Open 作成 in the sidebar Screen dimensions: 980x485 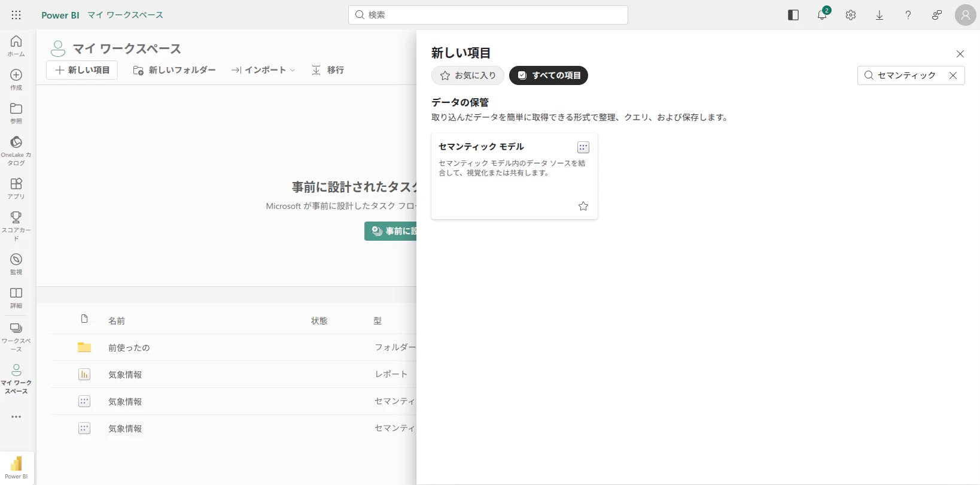coord(16,80)
